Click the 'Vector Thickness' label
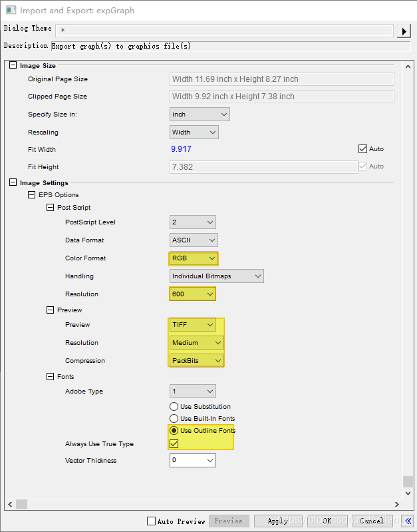 91,460
